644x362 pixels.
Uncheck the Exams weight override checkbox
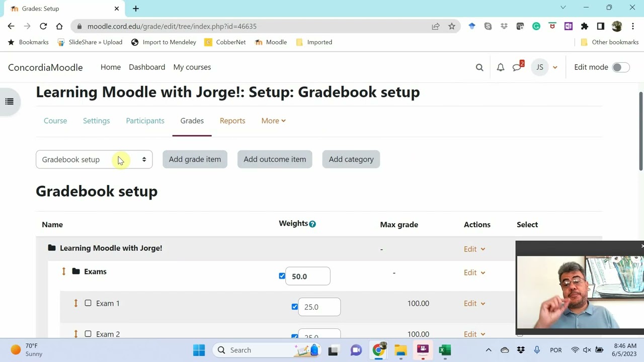point(282,276)
